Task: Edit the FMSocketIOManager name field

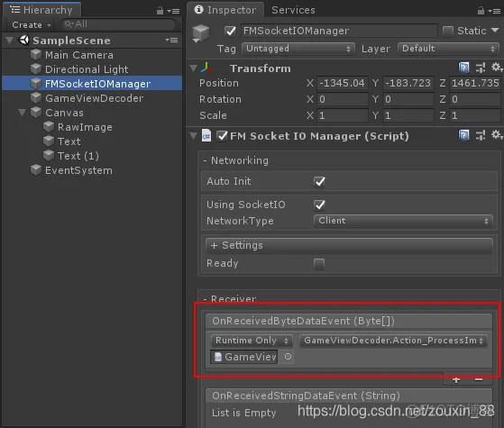Action: click(339, 31)
